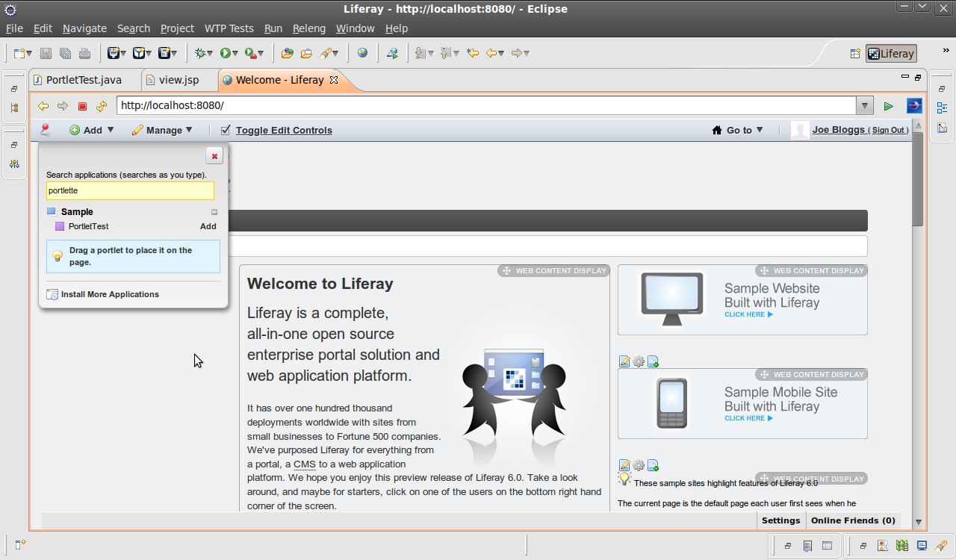
Task: Open the Online Friends (0) panel
Action: [853, 520]
